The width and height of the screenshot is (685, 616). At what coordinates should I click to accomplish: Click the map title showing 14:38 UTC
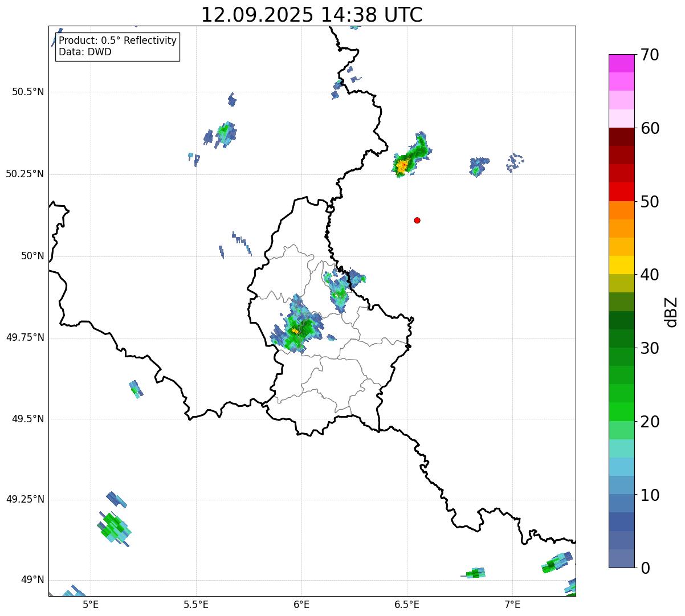[x=312, y=15]
